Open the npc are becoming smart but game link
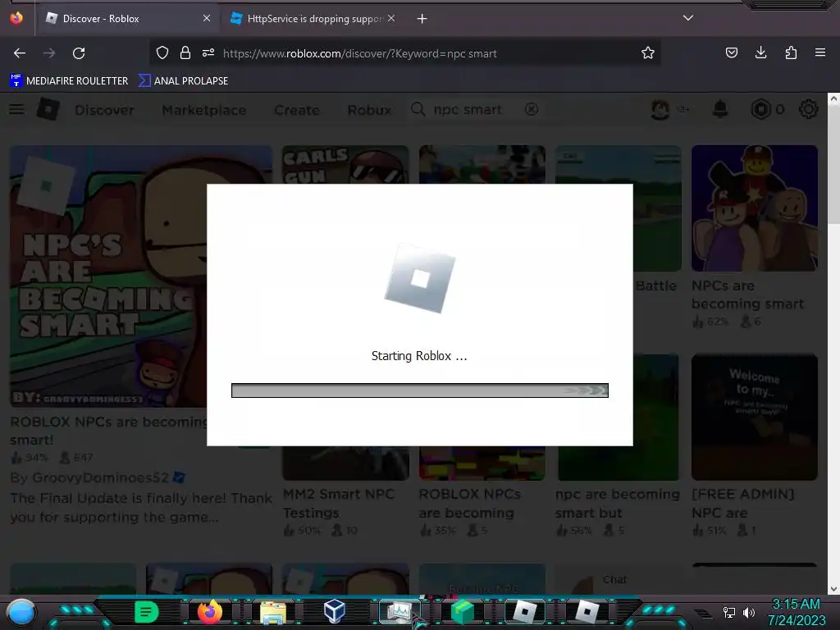Image resolution: width=840 pixels, height=630 pixels. click(x=617, y=503)
